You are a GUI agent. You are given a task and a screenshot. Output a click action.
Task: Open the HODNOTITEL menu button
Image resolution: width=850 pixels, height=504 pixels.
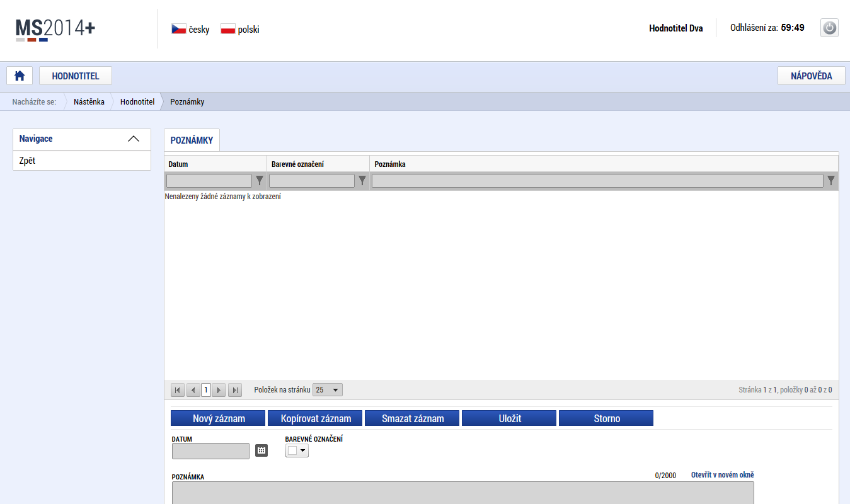76,76
